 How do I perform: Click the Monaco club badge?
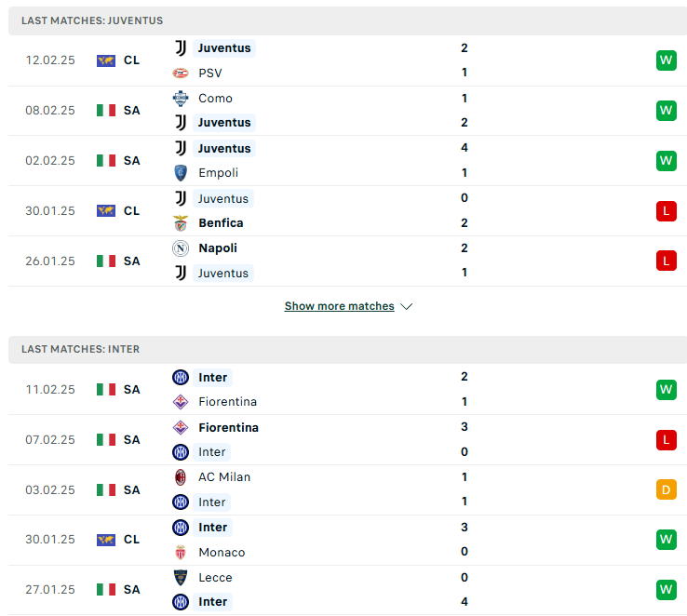tap(180, 553)
